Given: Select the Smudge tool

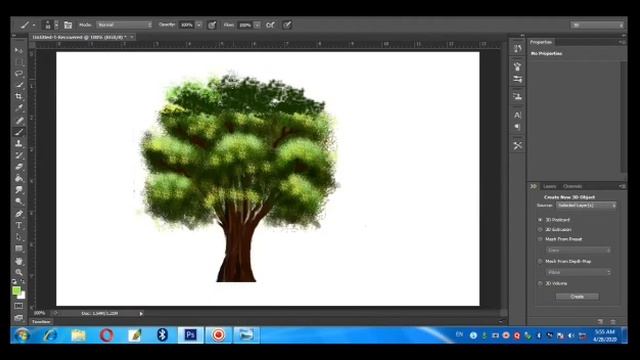Looking at the screenshot, I should [19, 190].
